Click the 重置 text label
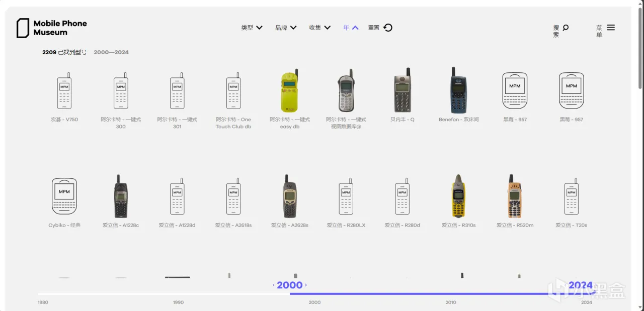The height and width of the screenshot is (311, 644). point(374,28)
